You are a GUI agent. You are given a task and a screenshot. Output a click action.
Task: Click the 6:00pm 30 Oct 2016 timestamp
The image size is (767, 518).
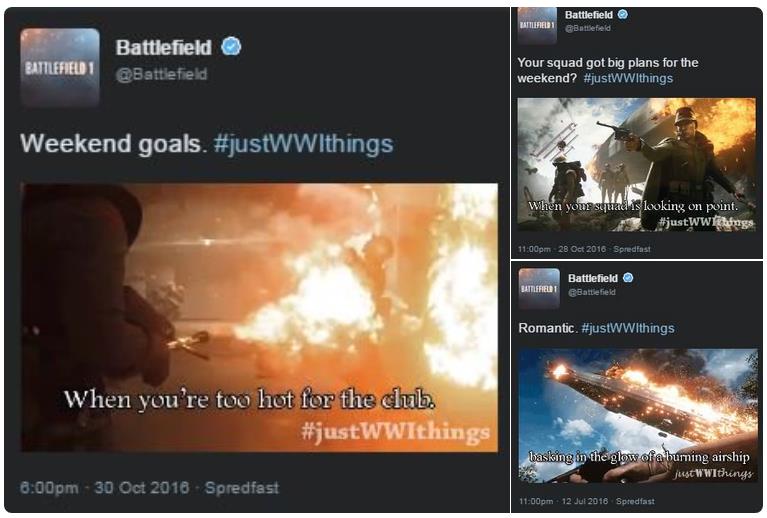point(104,488)
